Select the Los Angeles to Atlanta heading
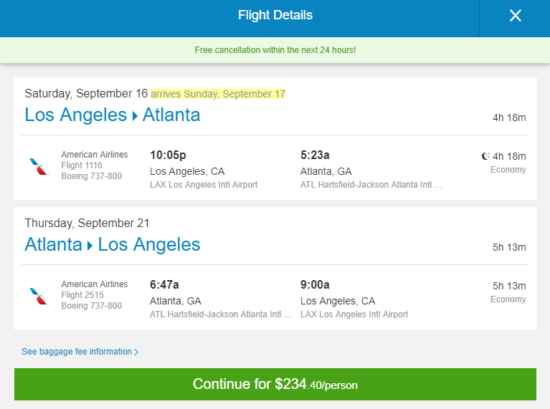Image resolution: width=550 pixels, height=409 pixels. 112,115
